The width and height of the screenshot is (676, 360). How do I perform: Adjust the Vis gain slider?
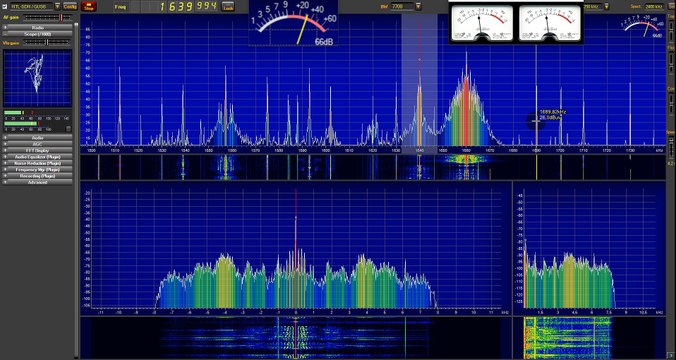[47, 42]
